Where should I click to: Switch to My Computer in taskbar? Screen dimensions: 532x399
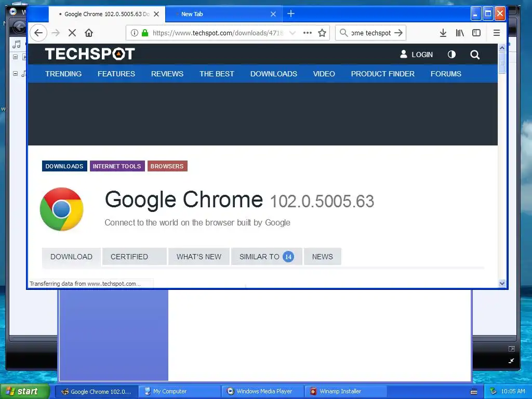(x=180, y=392)
